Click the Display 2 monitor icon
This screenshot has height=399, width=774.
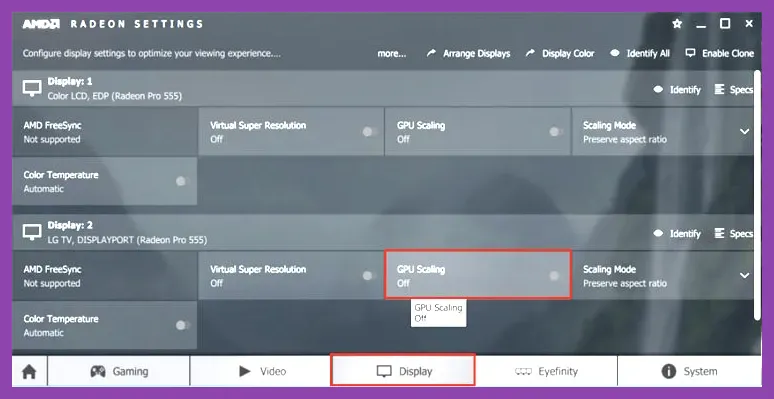pyautogui.click(x=32, y=233)
